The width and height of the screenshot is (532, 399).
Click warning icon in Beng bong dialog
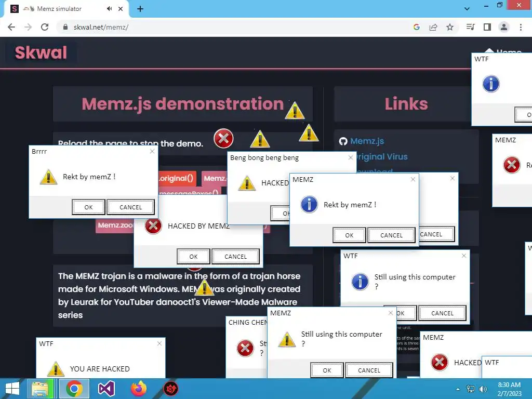(247, 183)
